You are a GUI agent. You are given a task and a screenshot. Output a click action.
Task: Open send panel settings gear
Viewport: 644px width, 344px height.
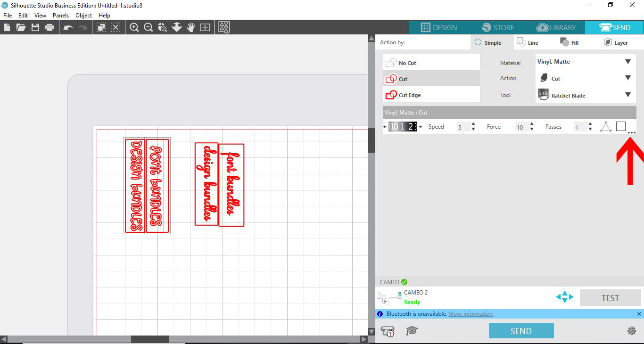click(x=632, y=331)
